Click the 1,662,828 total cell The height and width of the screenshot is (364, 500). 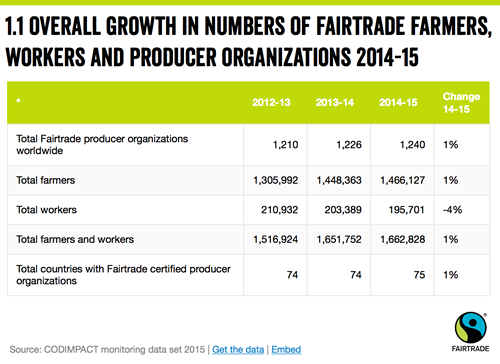pyautogui.click(x=402, y=239)
